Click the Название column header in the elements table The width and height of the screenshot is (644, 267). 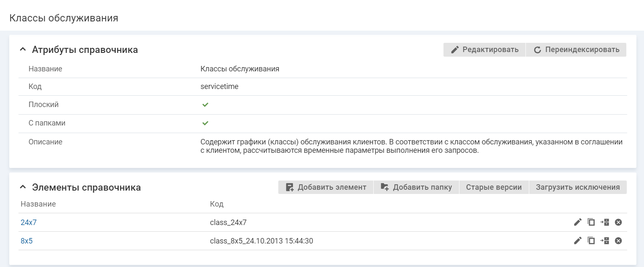pos(38,204)
